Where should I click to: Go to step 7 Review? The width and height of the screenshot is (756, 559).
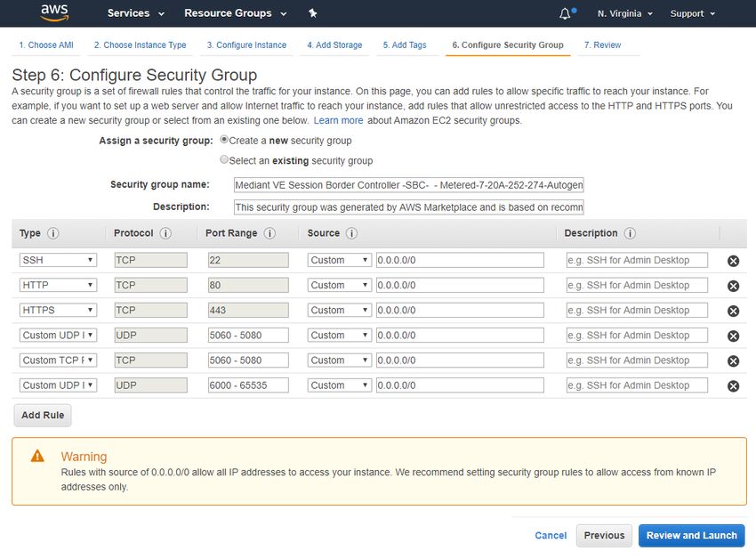[x=603, y=45]
